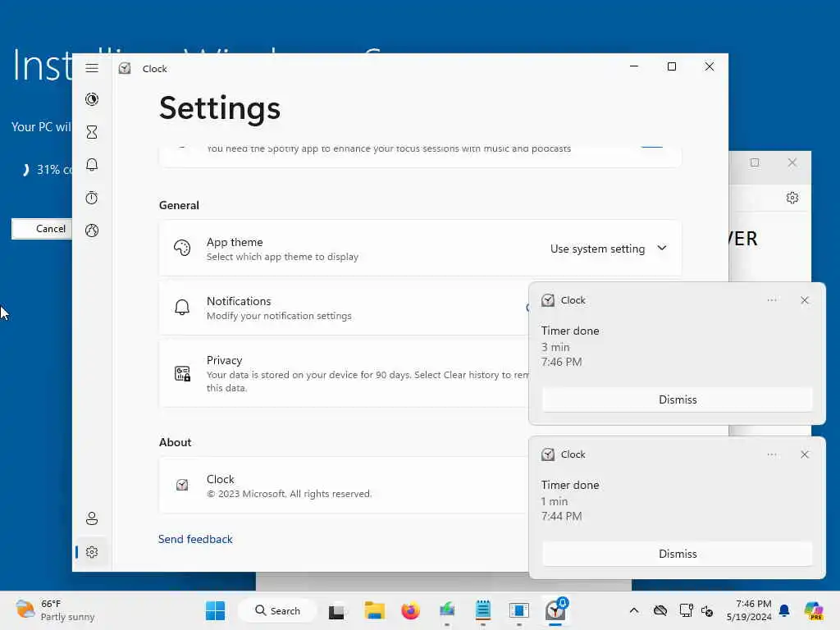Close the 1 min Timer done toast
This screenshot has width=840, height=630.
804,454
